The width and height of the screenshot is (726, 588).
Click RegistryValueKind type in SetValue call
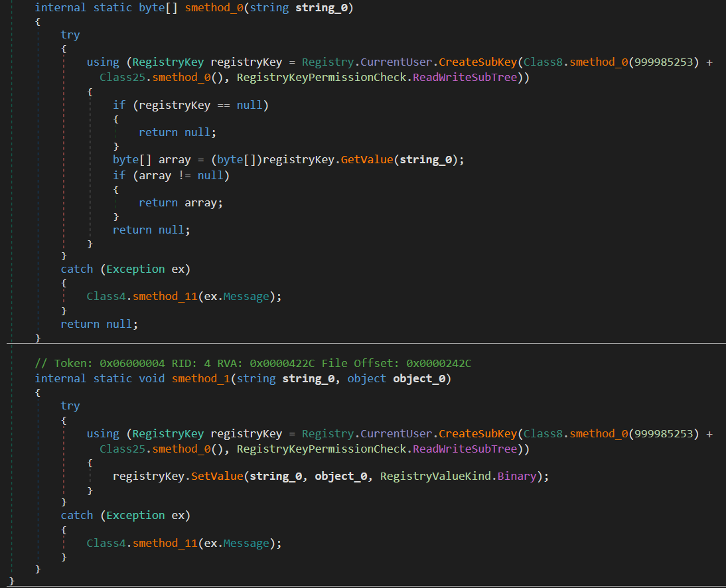(435, 477)
